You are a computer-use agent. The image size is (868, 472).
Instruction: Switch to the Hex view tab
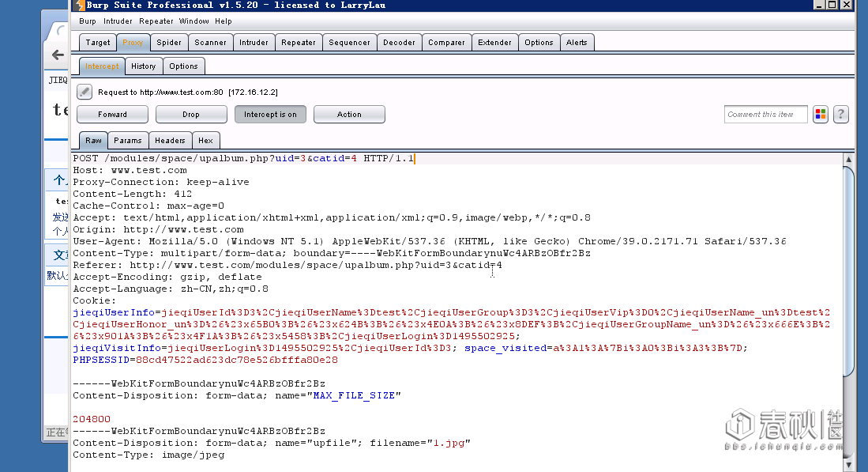(206, 140)
